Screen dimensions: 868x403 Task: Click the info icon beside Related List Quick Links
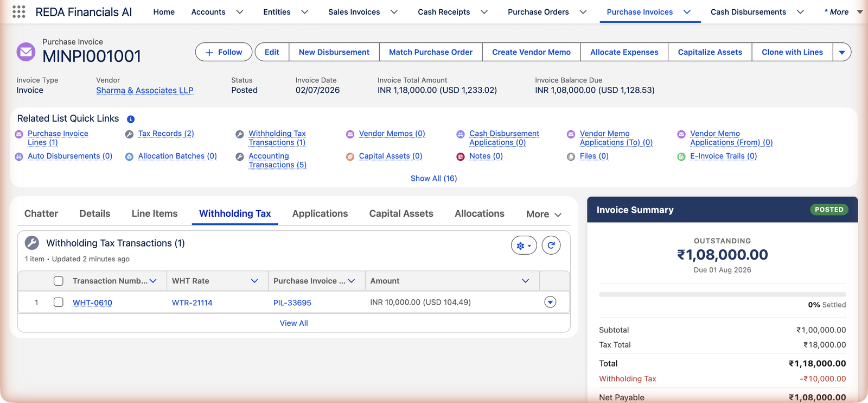click(x=131, y=119)
